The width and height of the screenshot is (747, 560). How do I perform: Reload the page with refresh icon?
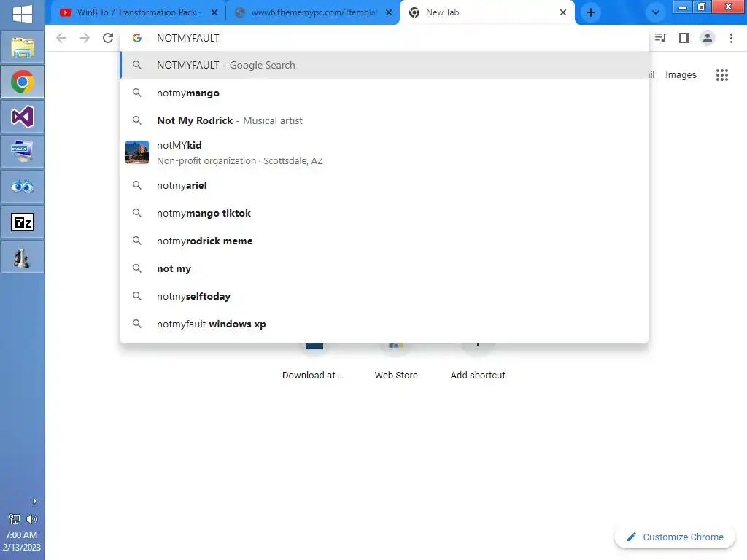pyautogui.click(x=108, y=38)
